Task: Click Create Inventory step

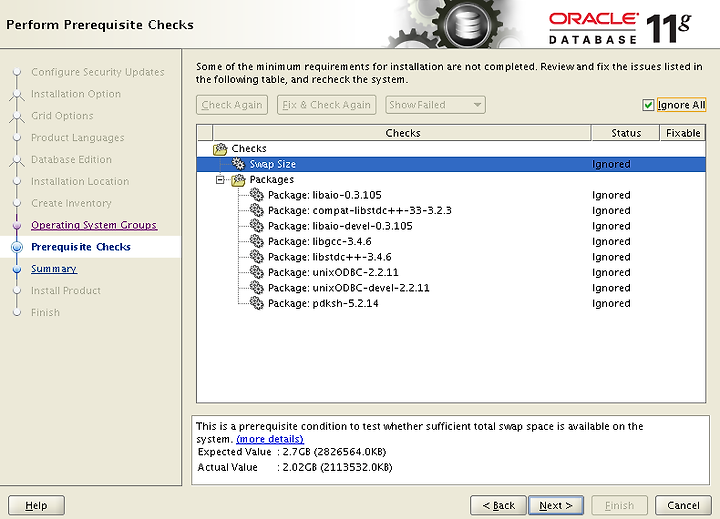Action: [x=71, y=203]
